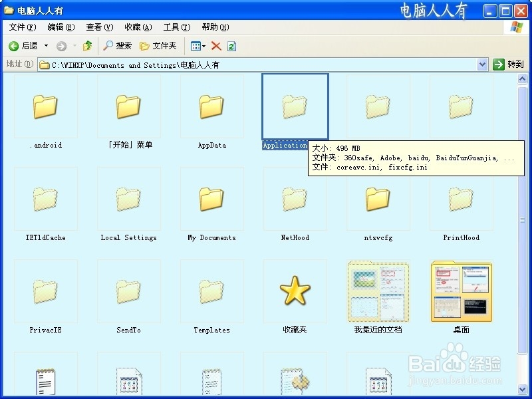Select the SendTo folder icon
This screenshot has width=532, height=399.
128,291
